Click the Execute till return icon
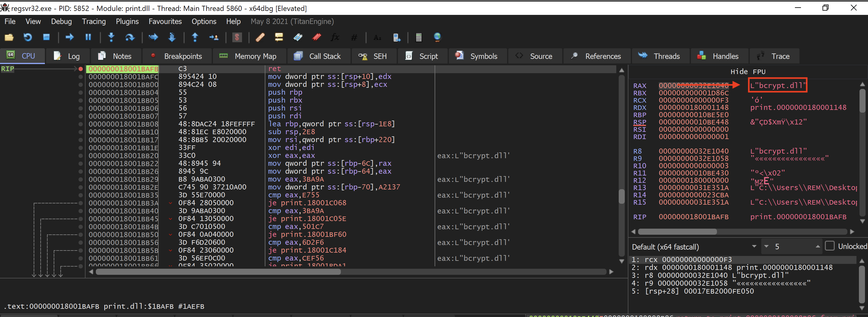This screenshot has width=868, height=317. pyautogui.click(x=195, y=37)
